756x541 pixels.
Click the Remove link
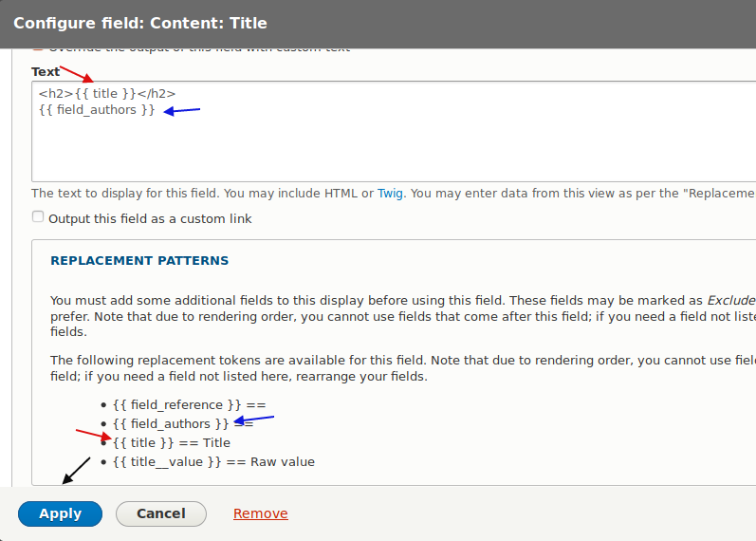click(260, 513)
